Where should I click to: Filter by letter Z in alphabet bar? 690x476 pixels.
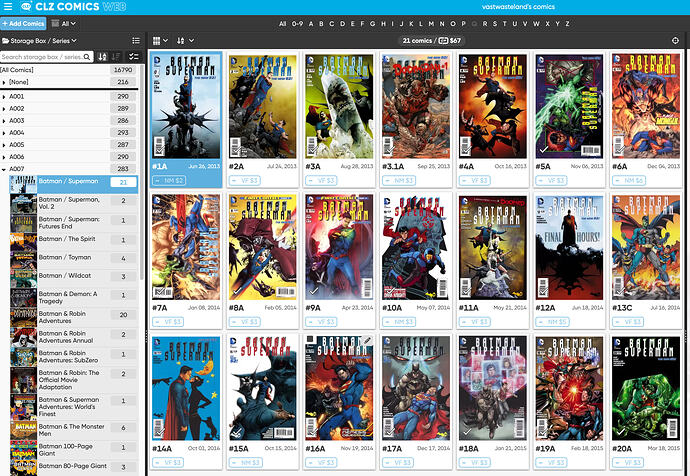(x=568, y=24)
